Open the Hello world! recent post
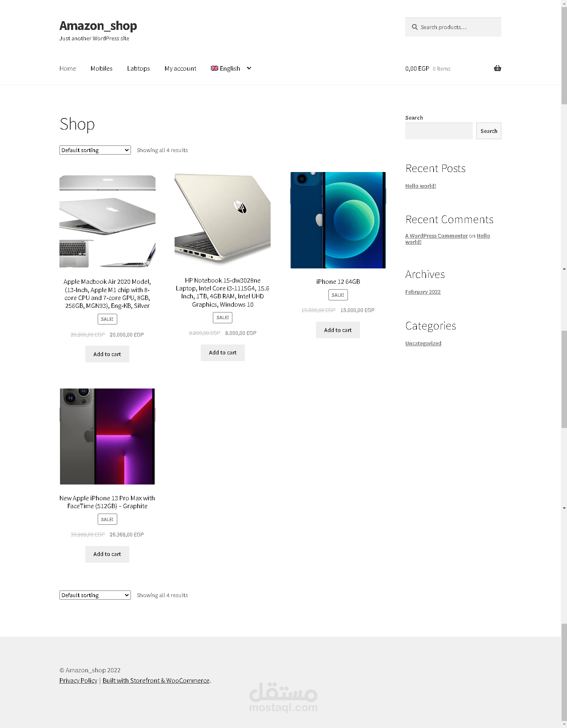567x728 pixels. [421, 186]
